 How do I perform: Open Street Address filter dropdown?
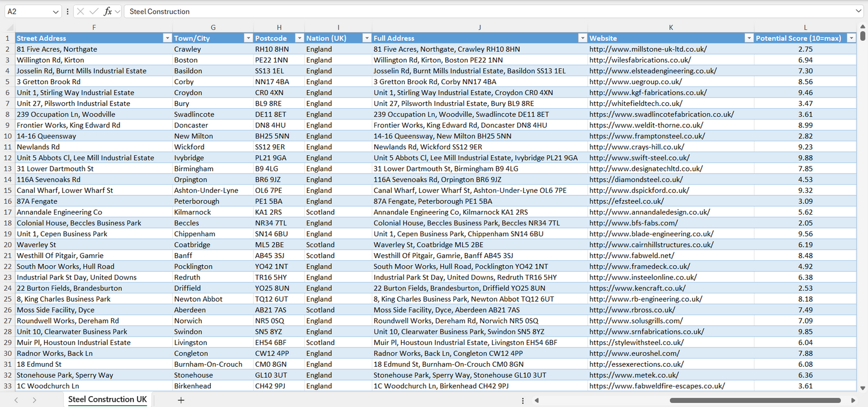(x=167, y=38)
